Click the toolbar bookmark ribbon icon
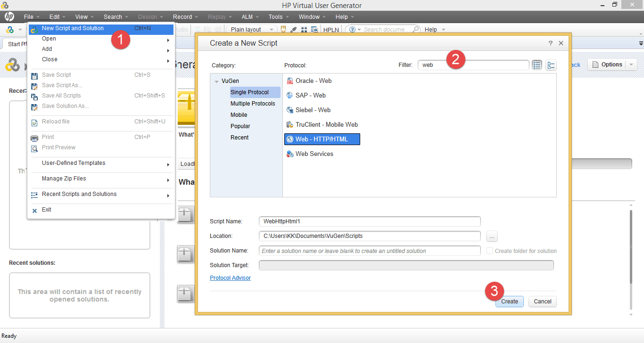644x343 pixels. 283,30
